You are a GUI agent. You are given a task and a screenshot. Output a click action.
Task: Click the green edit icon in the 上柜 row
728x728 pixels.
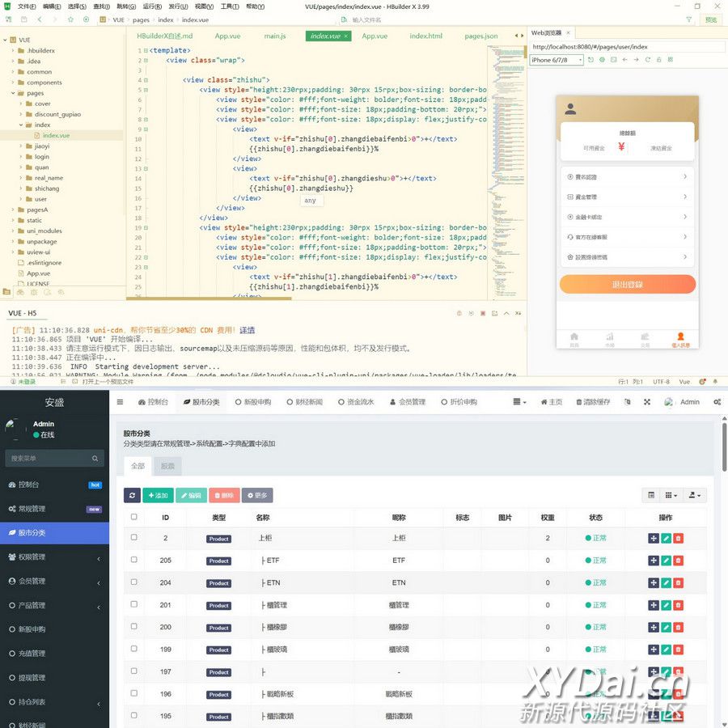click(x=666, y=538)
